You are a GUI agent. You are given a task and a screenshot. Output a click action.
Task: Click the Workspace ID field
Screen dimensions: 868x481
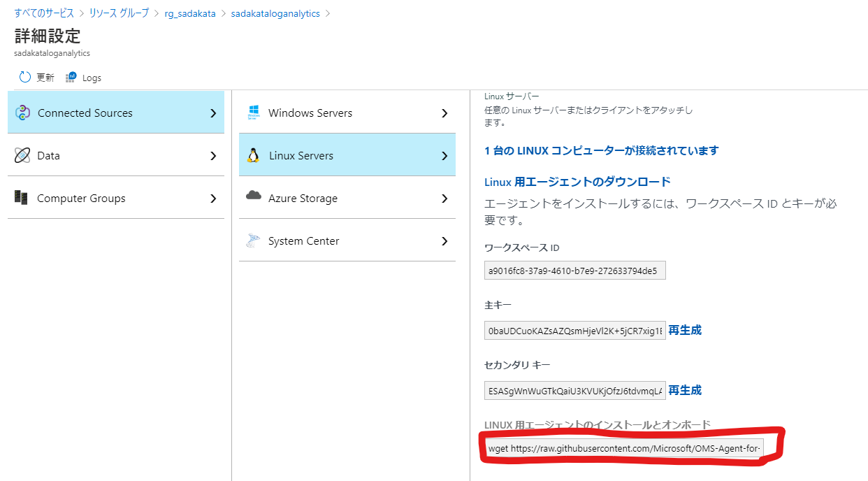[x=574, y=271]
